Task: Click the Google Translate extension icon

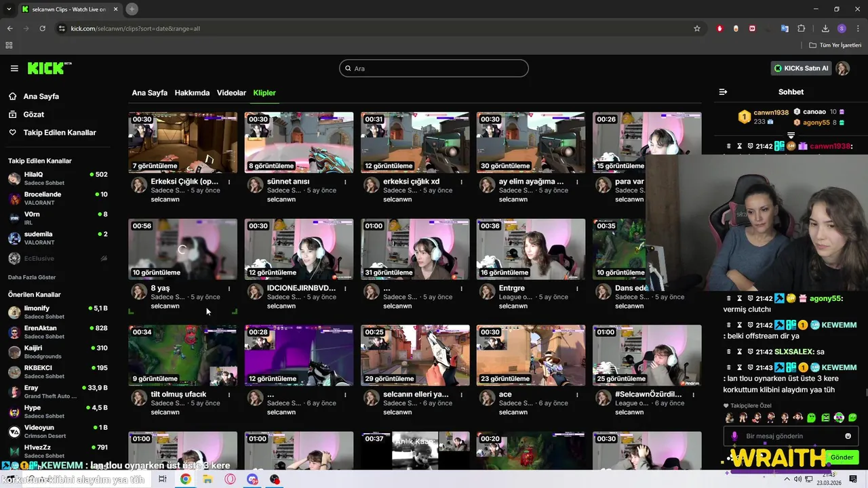Action: coord(785,28)
